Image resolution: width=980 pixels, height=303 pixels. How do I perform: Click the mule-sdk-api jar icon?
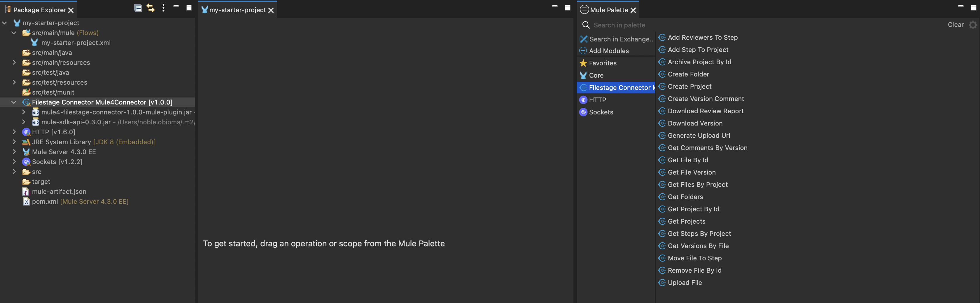point(35,122)
